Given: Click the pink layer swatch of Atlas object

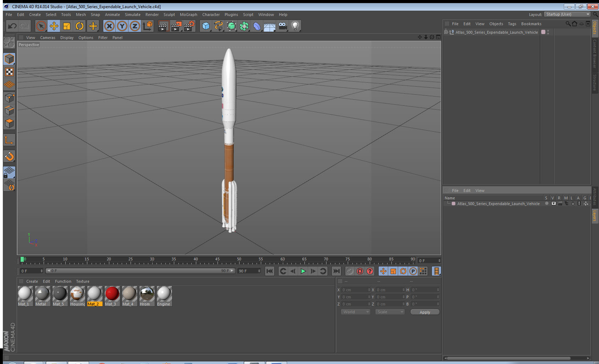Looking at the screenshot, I should pos(543,32).
